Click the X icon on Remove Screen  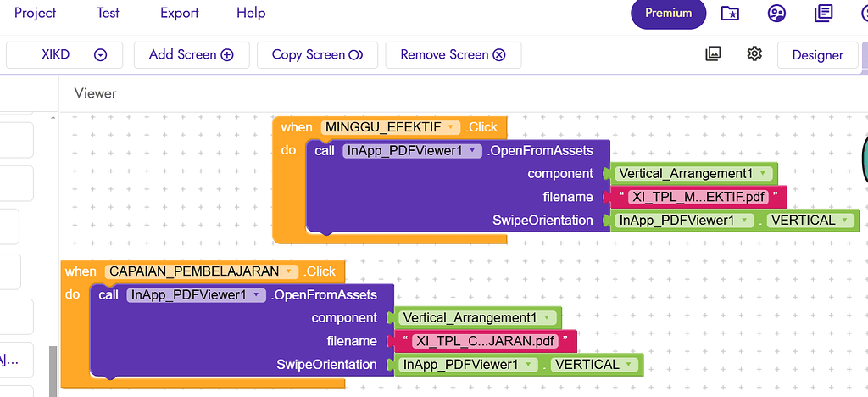pos(499,55)
